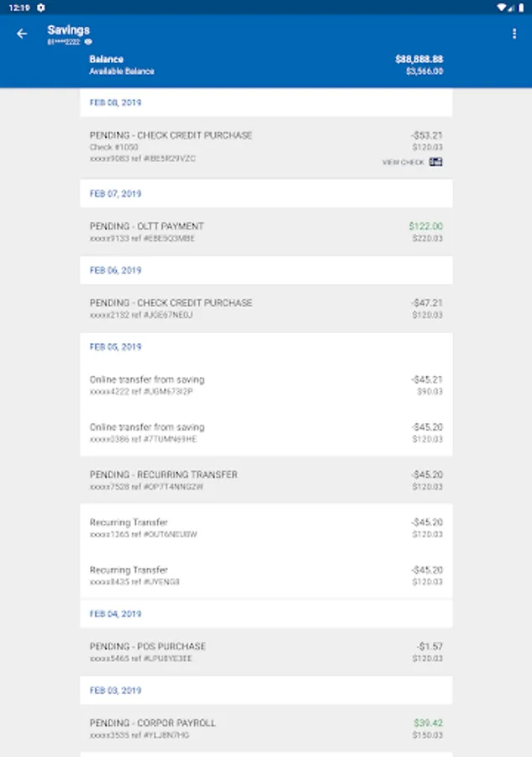Select the PENDING - RECURRING TRANSFER entry

click(266, 480)
